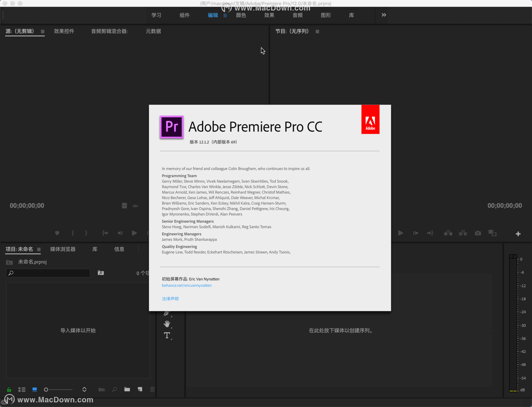Switch Project panel to list view
532x407 pixels.
coord(22,390)
